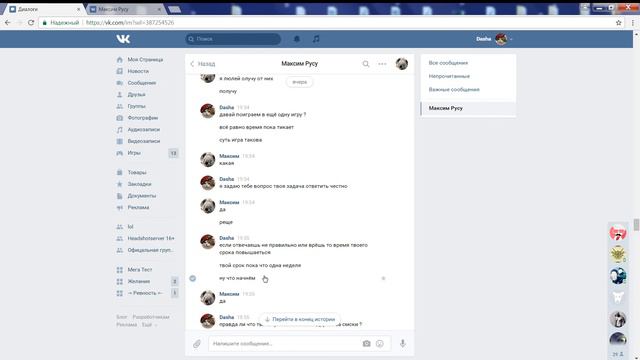The width and height of the screenshot is (640, 360).
Task: Switch to the Максим Русу browser tab
Action: (x=124, y=9)
